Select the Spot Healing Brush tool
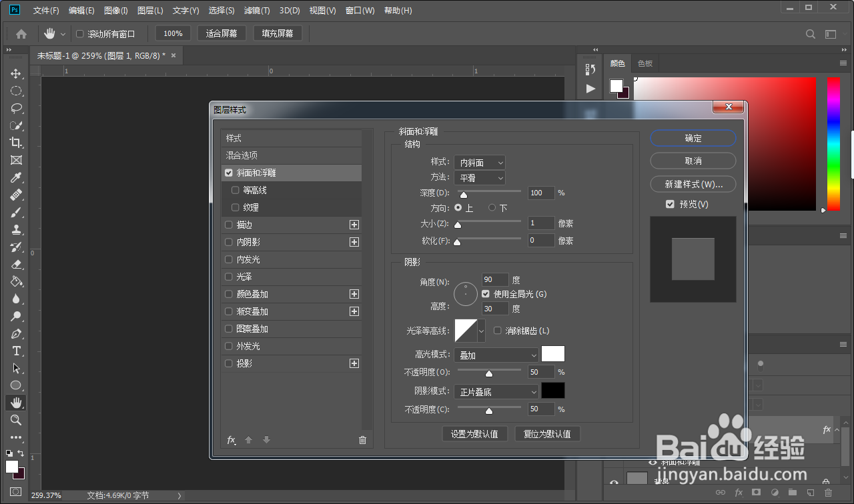This screenshot has height=504, width=854. coord(16,195)
